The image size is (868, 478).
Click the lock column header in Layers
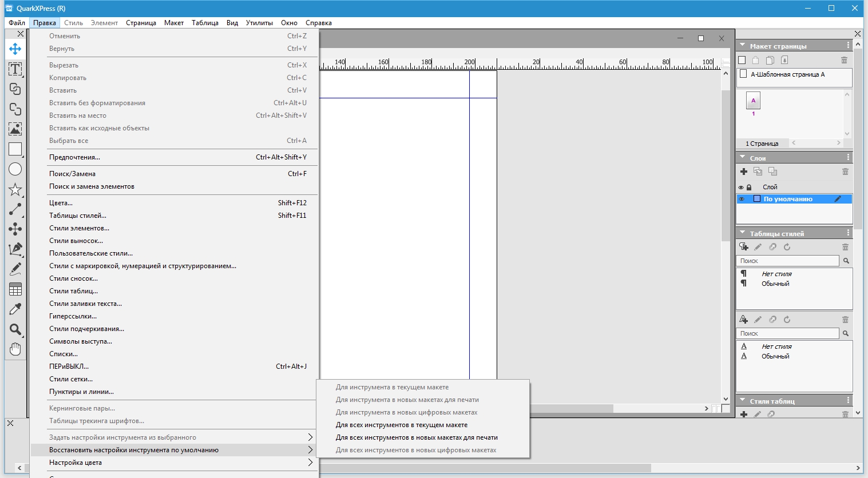tap(749, 187)
